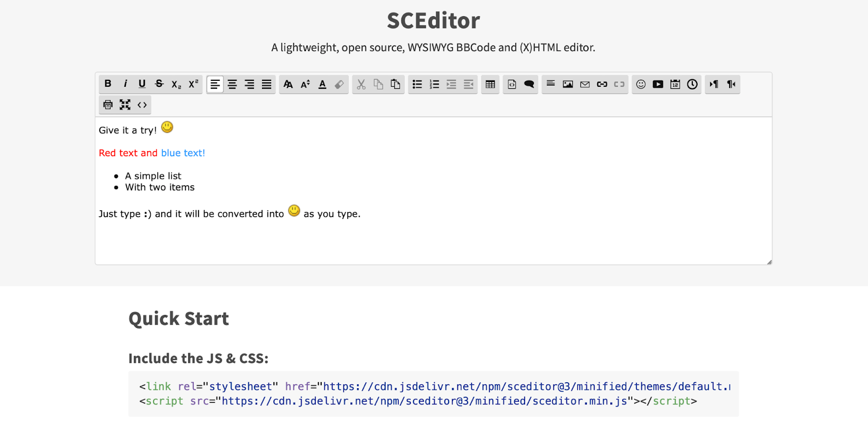This screenshot has width=868, height=425.
Task: Toggle italic formatting
Action: coord(125,84)
